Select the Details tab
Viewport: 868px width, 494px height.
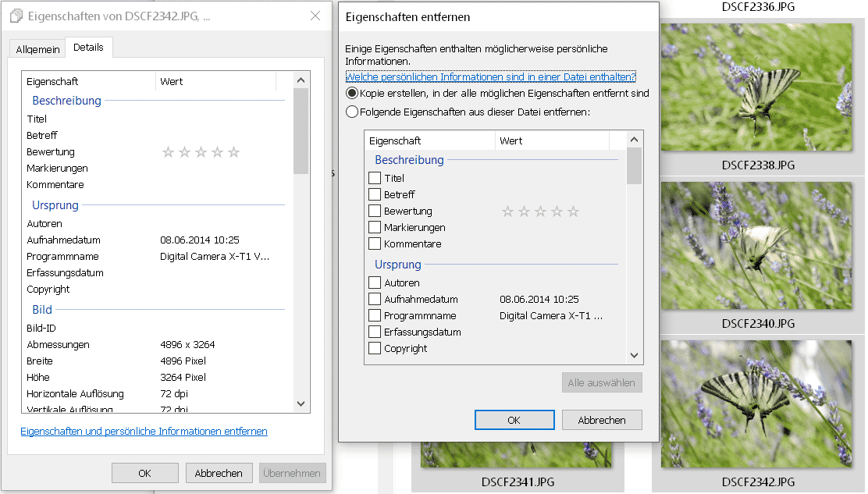pos(88,48)
